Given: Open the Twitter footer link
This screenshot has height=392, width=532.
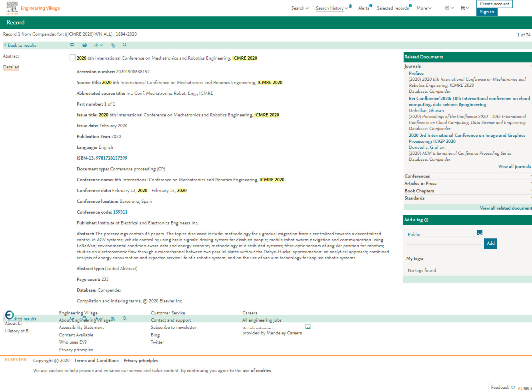Looking at the screenshot, I should tap(157, 342).
